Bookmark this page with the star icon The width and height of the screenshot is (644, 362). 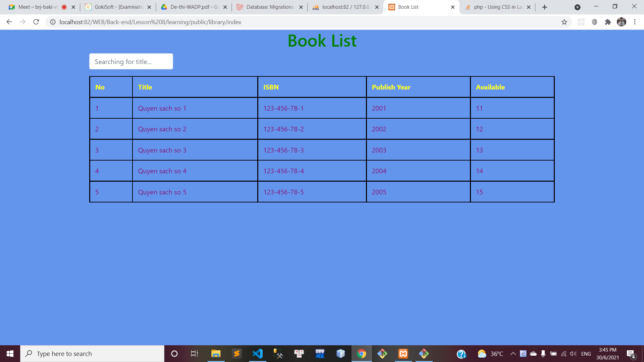564,22
